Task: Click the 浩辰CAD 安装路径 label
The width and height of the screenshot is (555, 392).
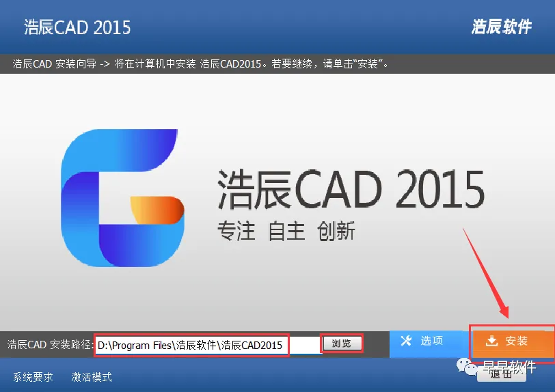Action: click(x=50, y=344)
